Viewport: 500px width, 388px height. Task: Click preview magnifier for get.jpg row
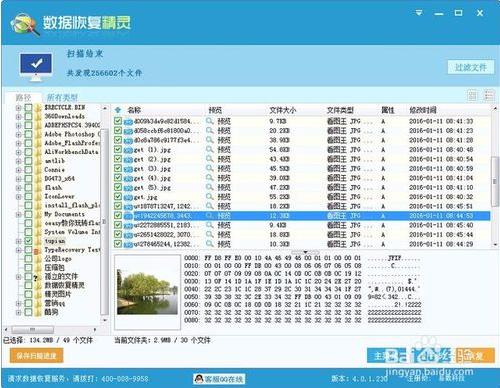point(210,197)
